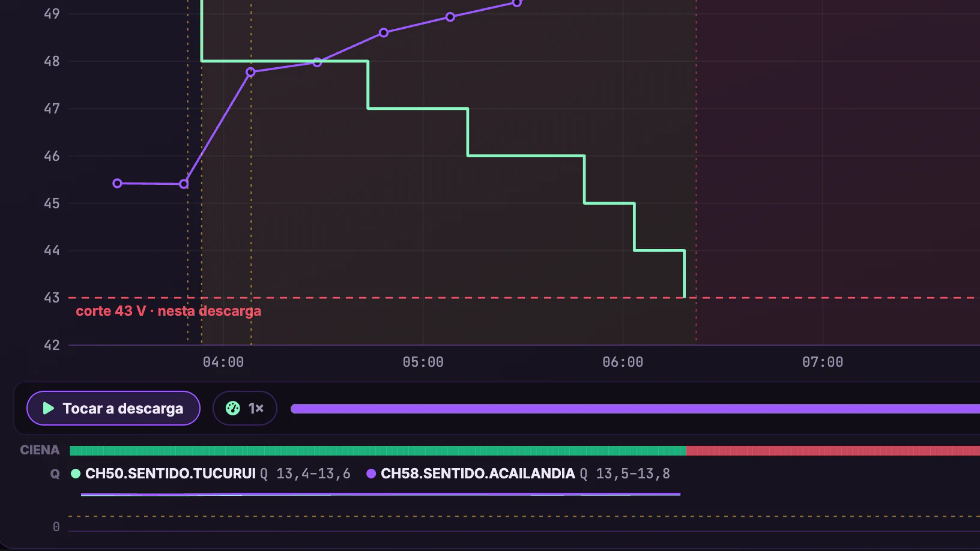The height and width of the screenshot is (551, 980).
Task: Click the 06:00 time axis label
Action: [623, 362]
